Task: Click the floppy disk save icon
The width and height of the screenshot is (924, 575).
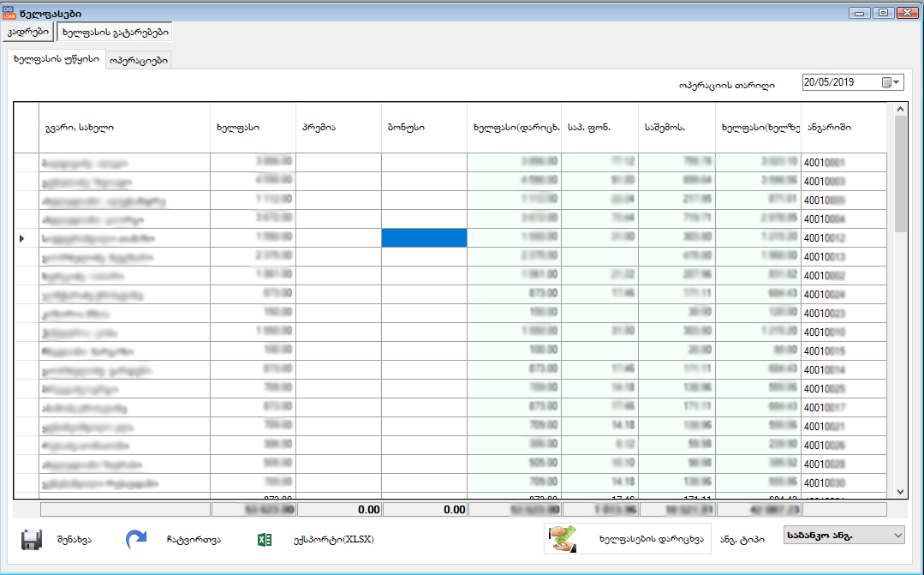Action: (32, 540)
